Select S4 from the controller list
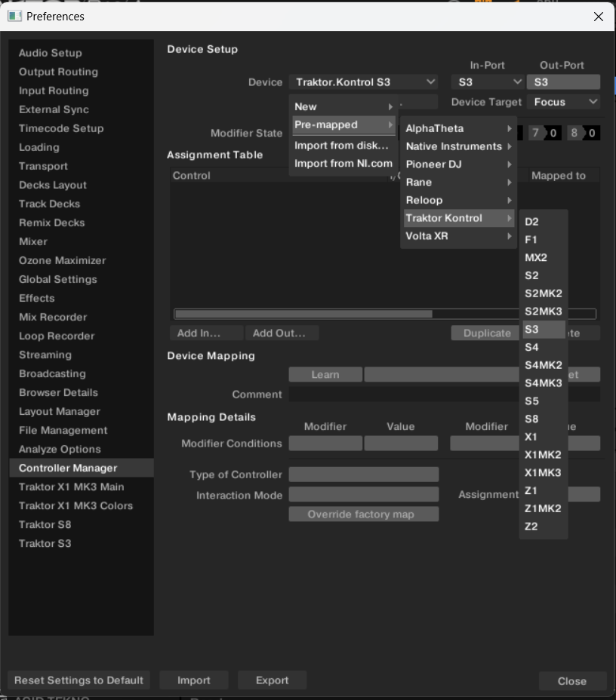 pos(544,347)
